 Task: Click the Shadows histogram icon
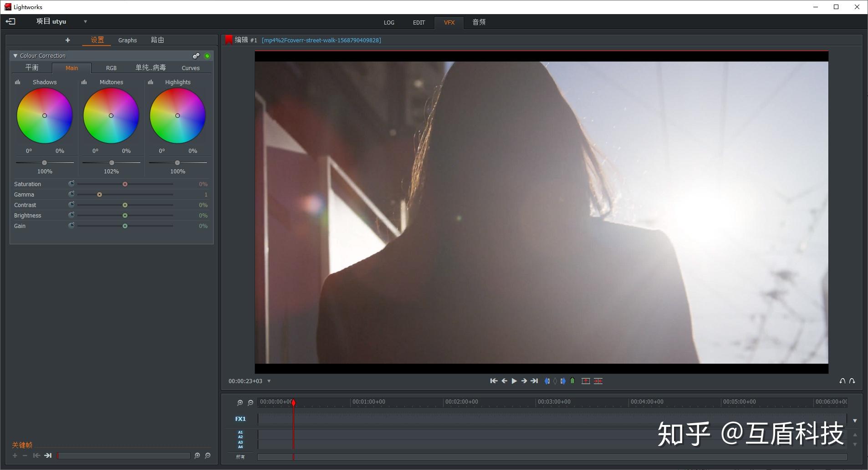point(17,82)
